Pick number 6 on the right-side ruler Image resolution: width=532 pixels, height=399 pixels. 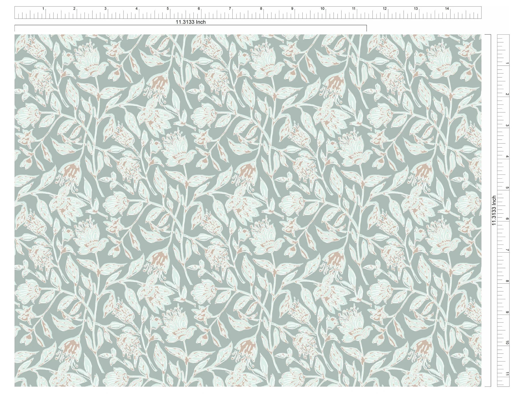click(507, 219)
